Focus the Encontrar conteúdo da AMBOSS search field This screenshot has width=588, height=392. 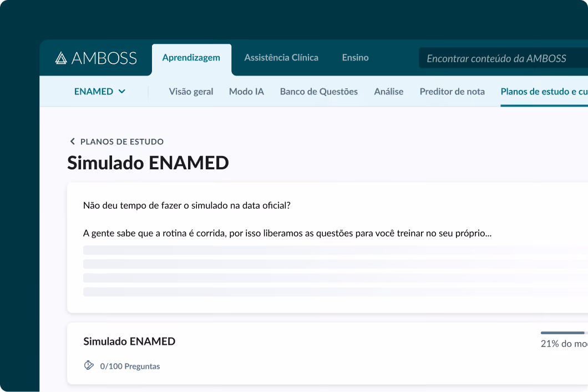[x=503, y=58]
